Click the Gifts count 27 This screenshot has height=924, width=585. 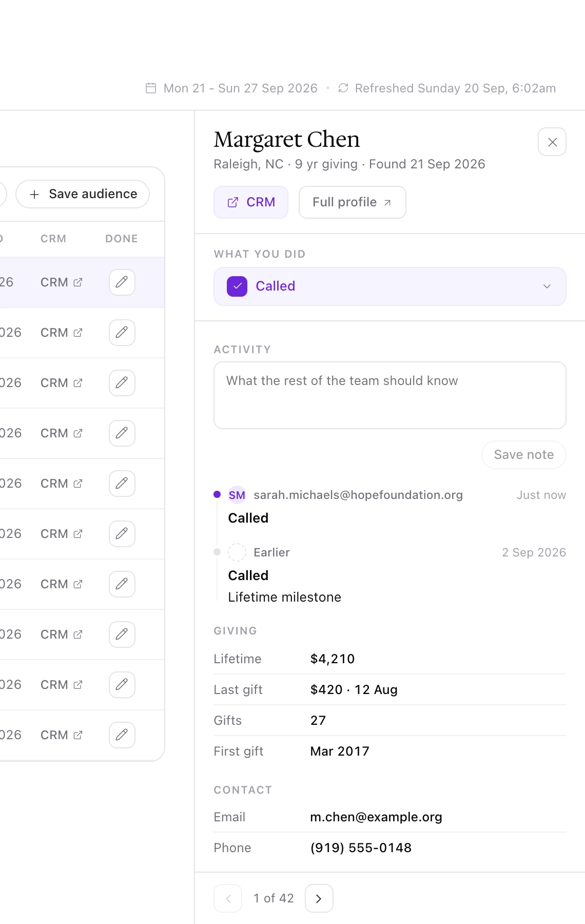click(x=318, y=720)
